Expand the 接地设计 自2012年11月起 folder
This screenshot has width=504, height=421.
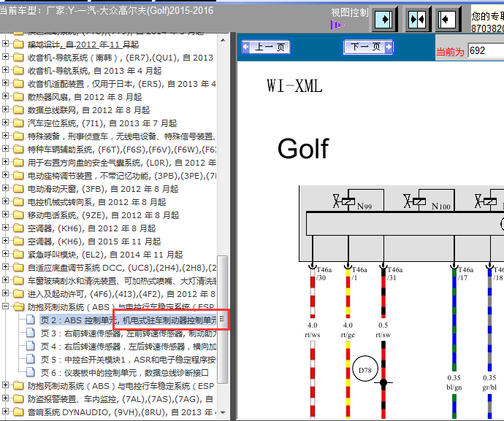(5, 43)
